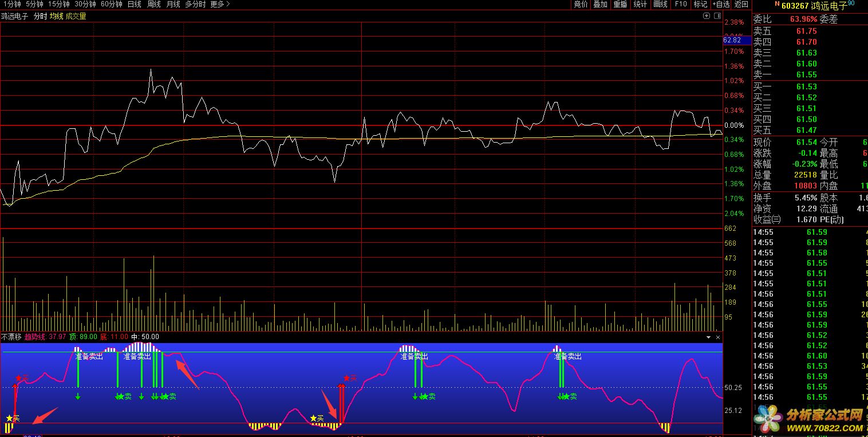Open the 画线 drawing tools
The image size is (868, 437).
660,4
